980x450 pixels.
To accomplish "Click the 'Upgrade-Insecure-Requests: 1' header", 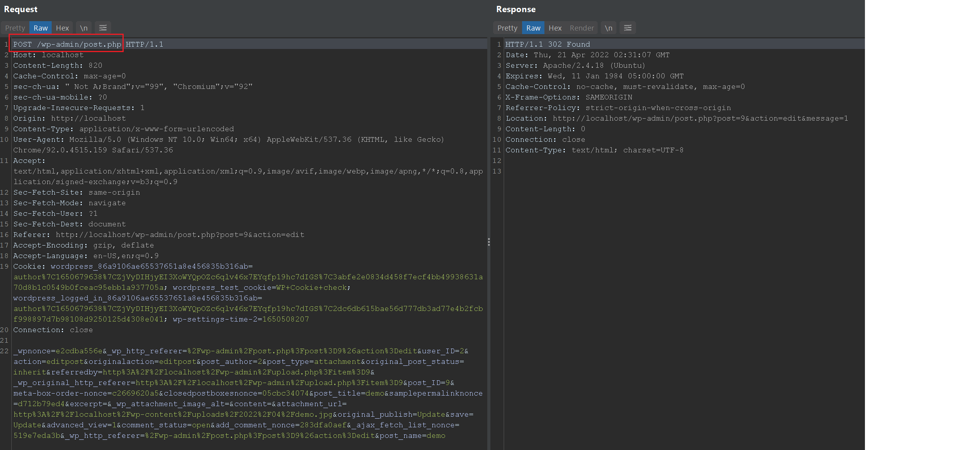I will tap(79, 108).
